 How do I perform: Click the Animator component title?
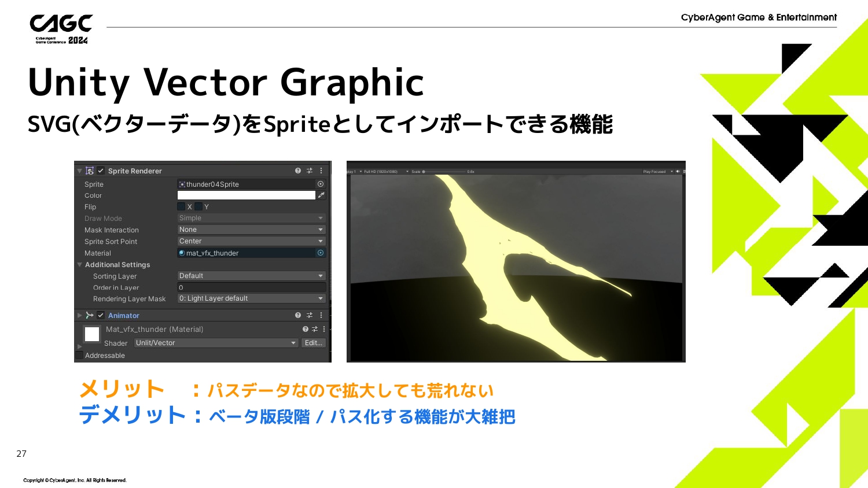click(x=124, y=316)
